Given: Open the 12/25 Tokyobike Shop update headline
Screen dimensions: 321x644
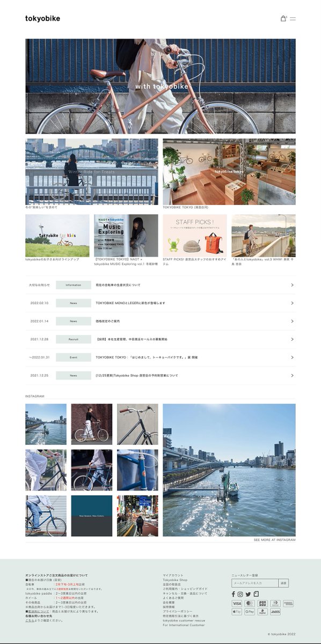Looking at the screenshot, I should click(137, 375).
